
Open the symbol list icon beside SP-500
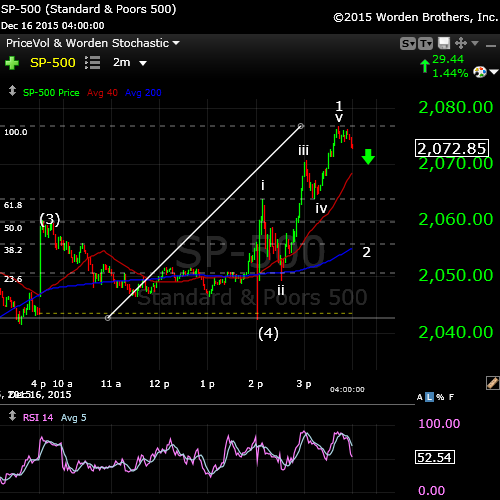[92, 63]
